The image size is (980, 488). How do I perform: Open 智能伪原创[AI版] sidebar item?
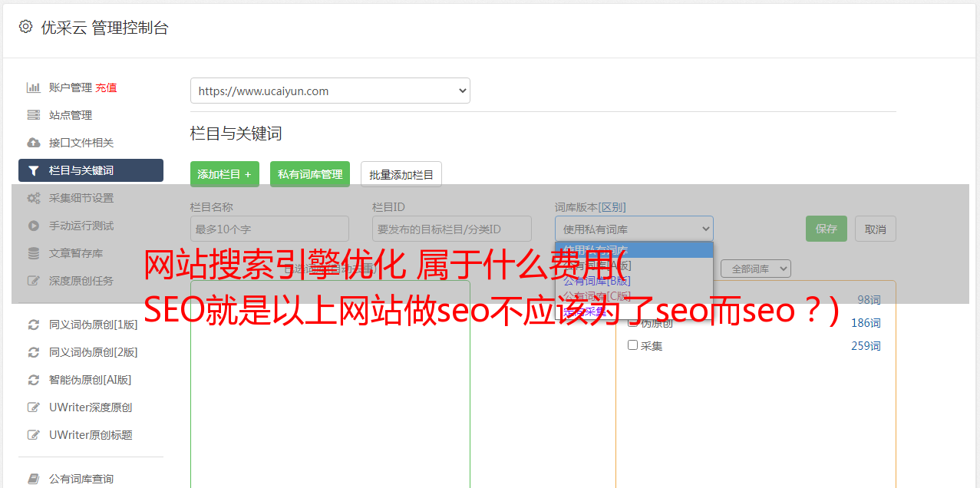(91, 380)
